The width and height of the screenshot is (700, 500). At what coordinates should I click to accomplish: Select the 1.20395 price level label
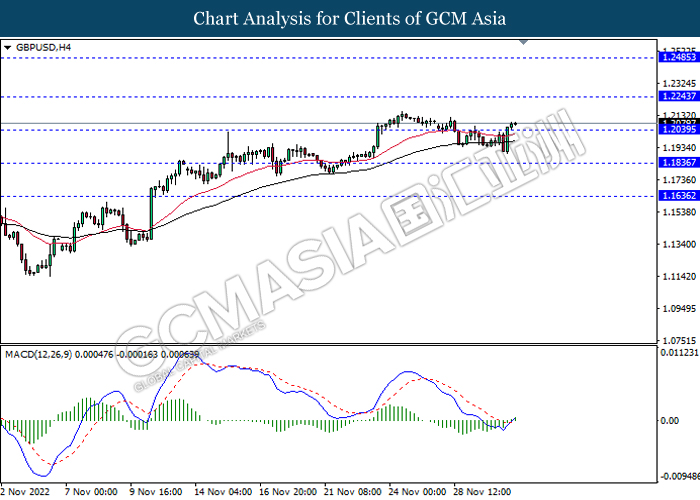(679, 129)
